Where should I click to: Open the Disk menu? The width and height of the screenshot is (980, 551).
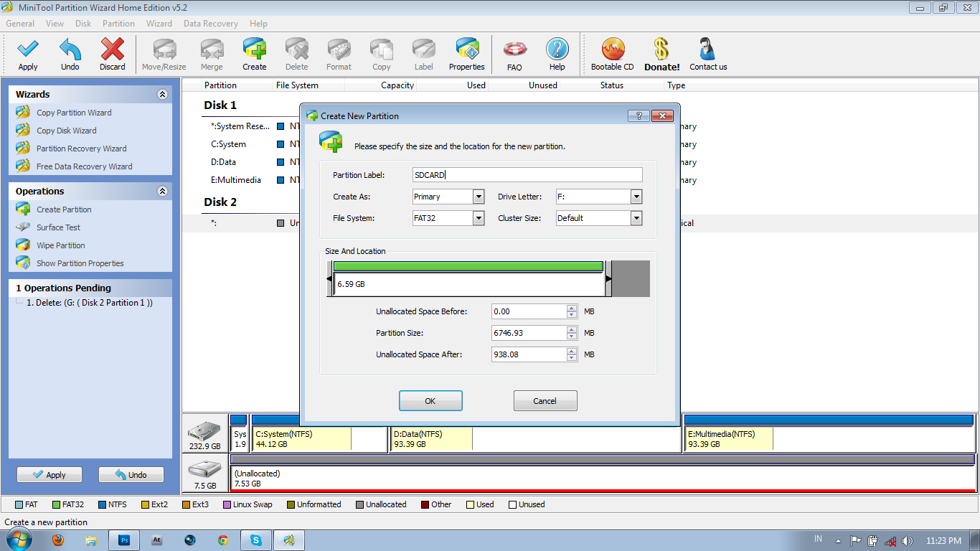(83, 24)
